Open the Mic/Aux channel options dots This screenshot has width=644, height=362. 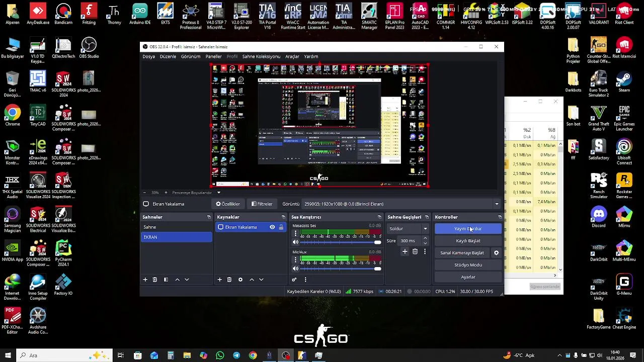(295, 260)
